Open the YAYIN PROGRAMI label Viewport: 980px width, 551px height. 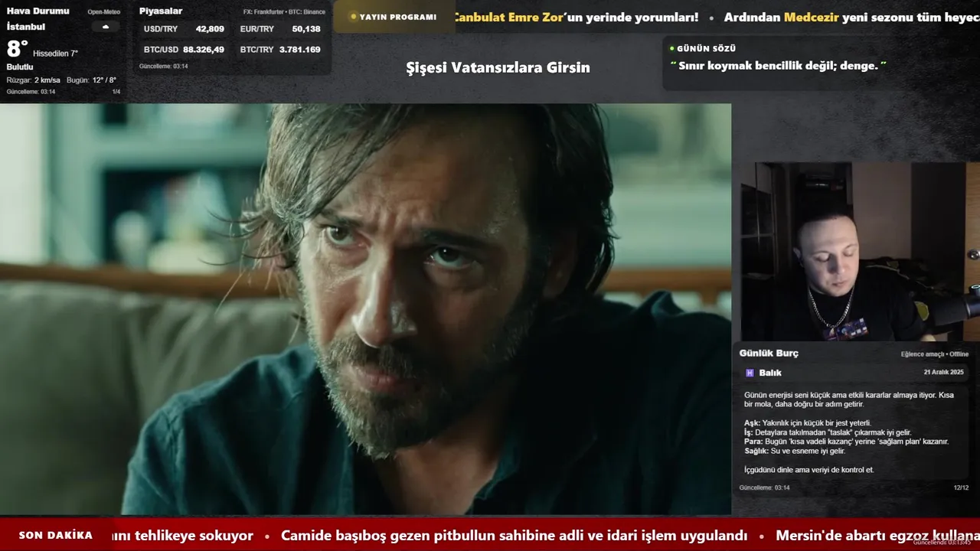pyautogui.click(x=398, y=17)
